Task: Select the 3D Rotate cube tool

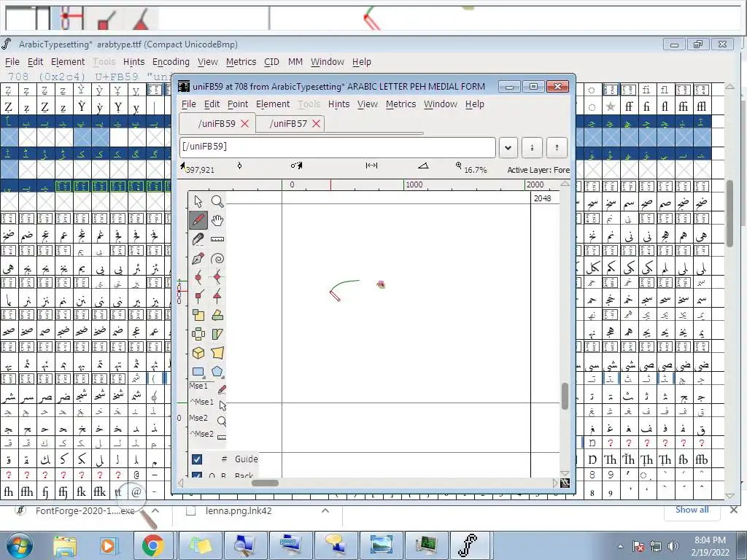Action: (x=198, y=353)
